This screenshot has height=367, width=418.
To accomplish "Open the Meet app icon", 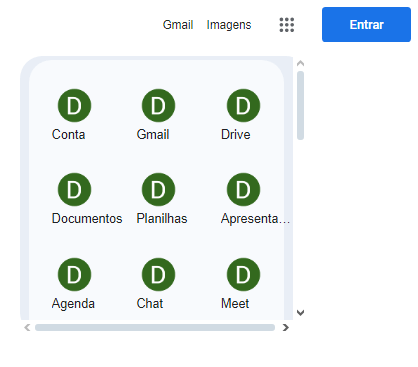I will point(243,274).
